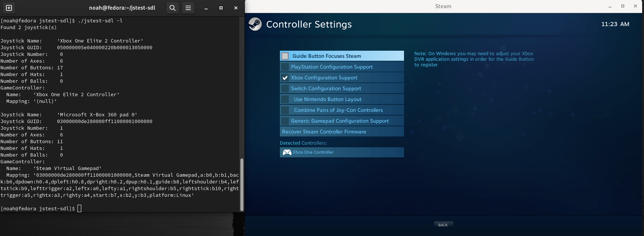Click the terminal vertical scrollbar

[x=241, y=185]
